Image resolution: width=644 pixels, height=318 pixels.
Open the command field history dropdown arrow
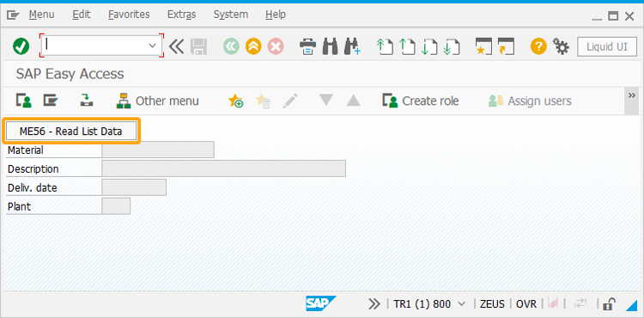pyautogui.click(x=152, y=46)
